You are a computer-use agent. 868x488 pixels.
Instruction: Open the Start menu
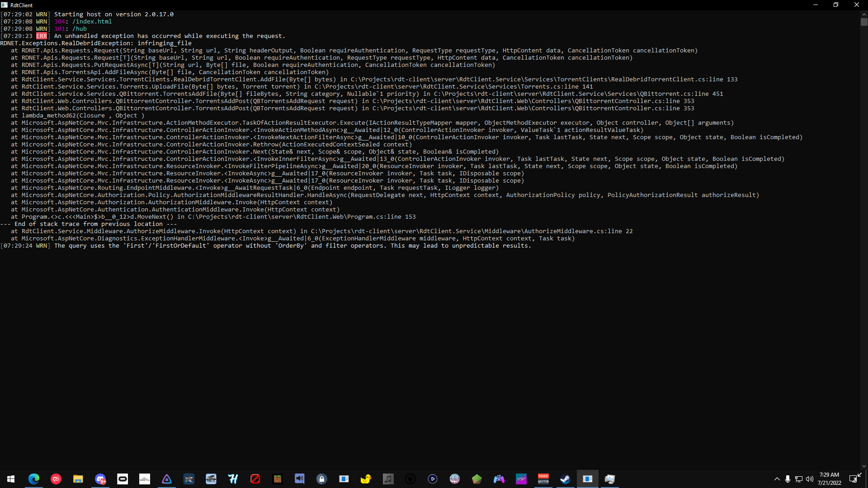click(10, 479)
